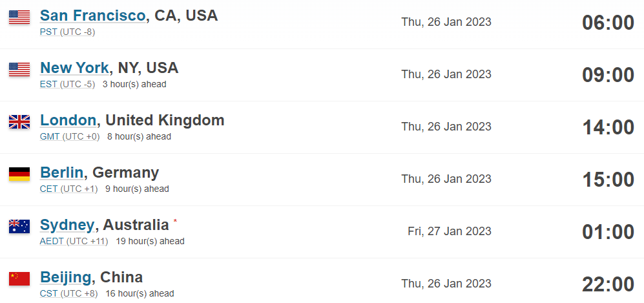The image size is (644, 303).
Task: Click the United Kingdom flag icon
Action: pos(19,122)
